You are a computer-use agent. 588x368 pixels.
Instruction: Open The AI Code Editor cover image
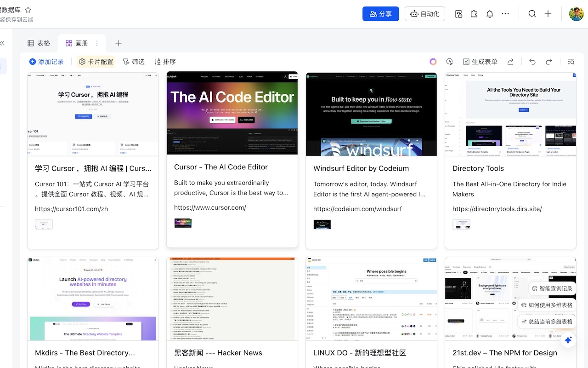point(232,113)
